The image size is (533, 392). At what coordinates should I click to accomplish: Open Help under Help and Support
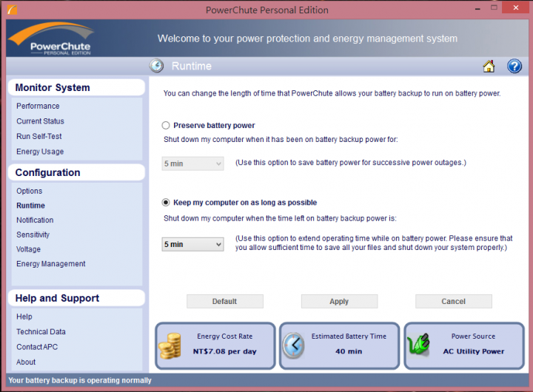24,317
